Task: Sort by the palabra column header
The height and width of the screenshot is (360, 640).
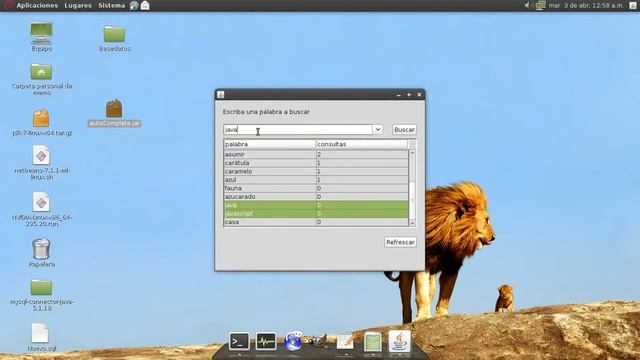Action: pos(269,144)
